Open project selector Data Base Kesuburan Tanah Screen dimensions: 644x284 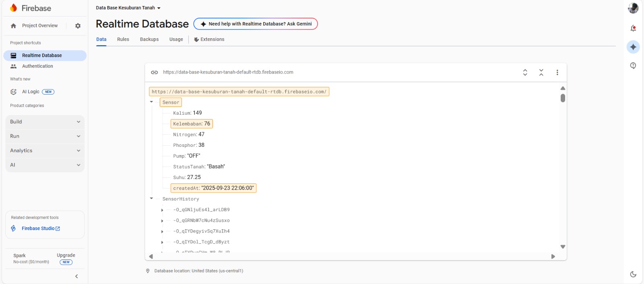pos(128,8)
